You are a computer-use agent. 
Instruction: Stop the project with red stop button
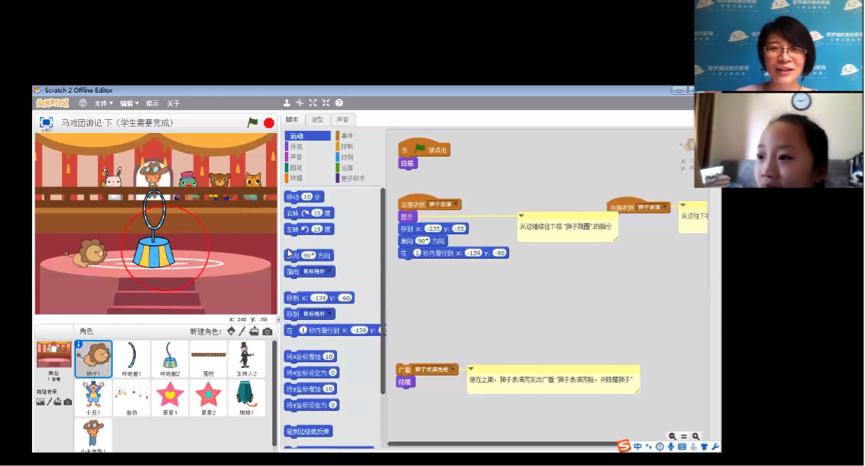pos(269,123)
